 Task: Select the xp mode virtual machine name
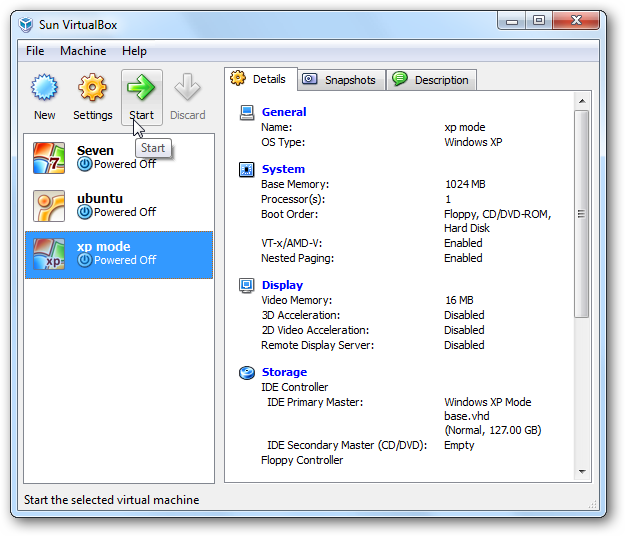(x=104, y=247)
